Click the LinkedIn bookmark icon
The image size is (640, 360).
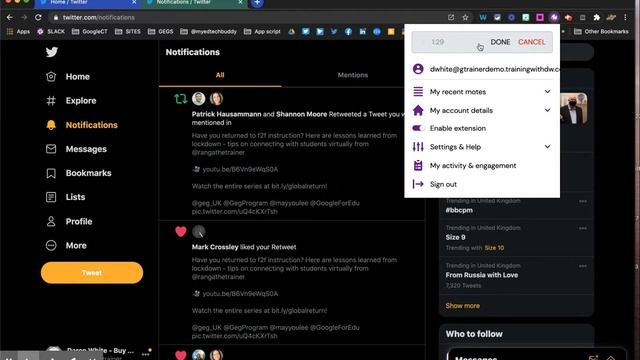(362, 31)
